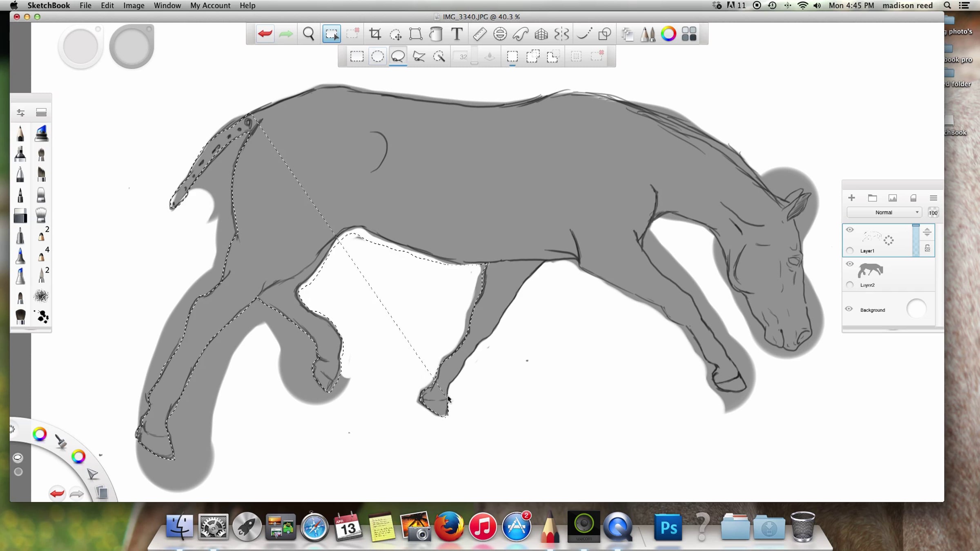
Task: Hide Layer1 with its eye icon
Action: pos(850,230)
